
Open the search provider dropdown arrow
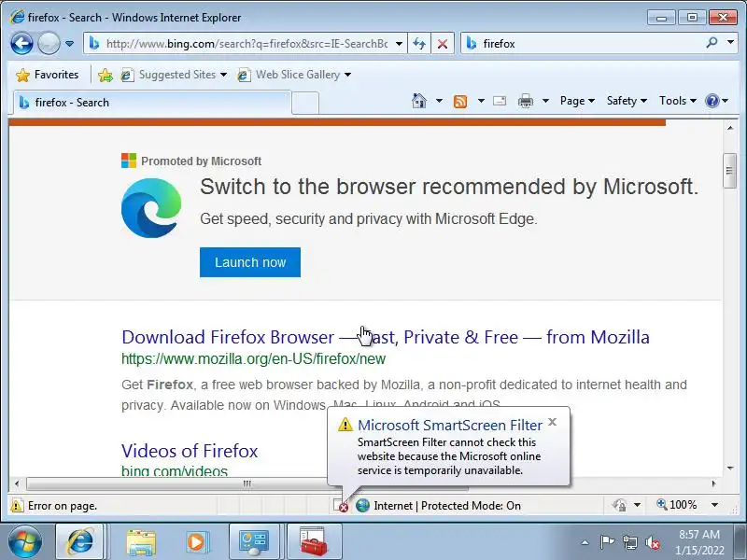point(730,43)
